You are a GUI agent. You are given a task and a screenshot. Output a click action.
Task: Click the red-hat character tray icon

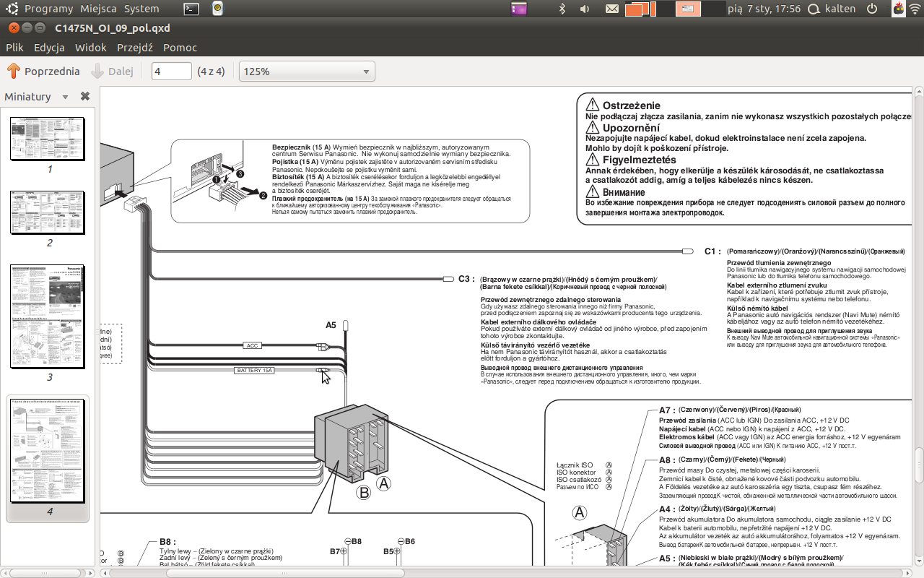(x=899, y=9)
